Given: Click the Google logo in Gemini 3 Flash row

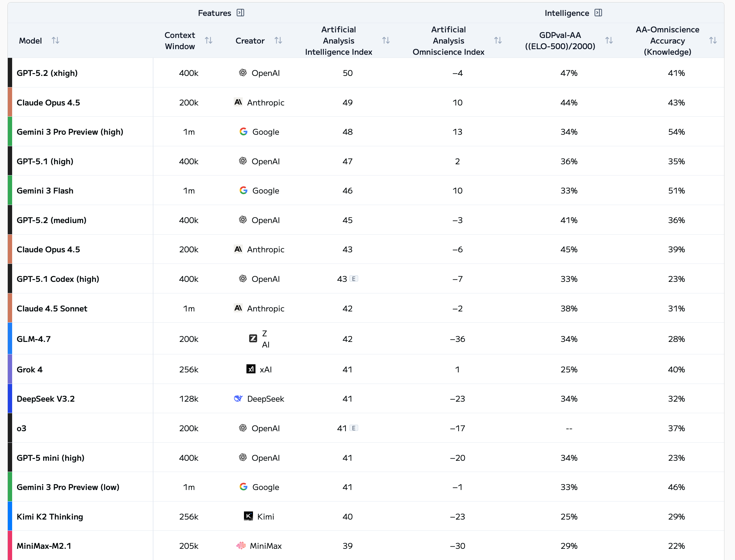Looking at the screenshot, I should 244,190.
